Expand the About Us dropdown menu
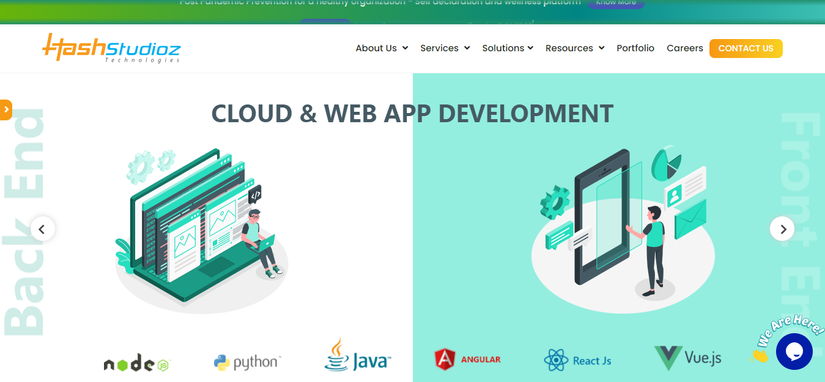Image resolution: width=825 pixels, height=382 pixels. point(381,48)
